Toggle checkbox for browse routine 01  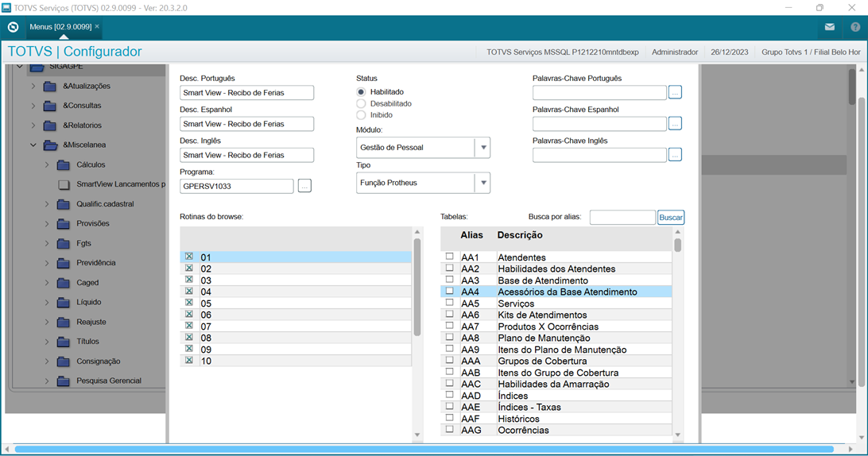tap(188, 257)
